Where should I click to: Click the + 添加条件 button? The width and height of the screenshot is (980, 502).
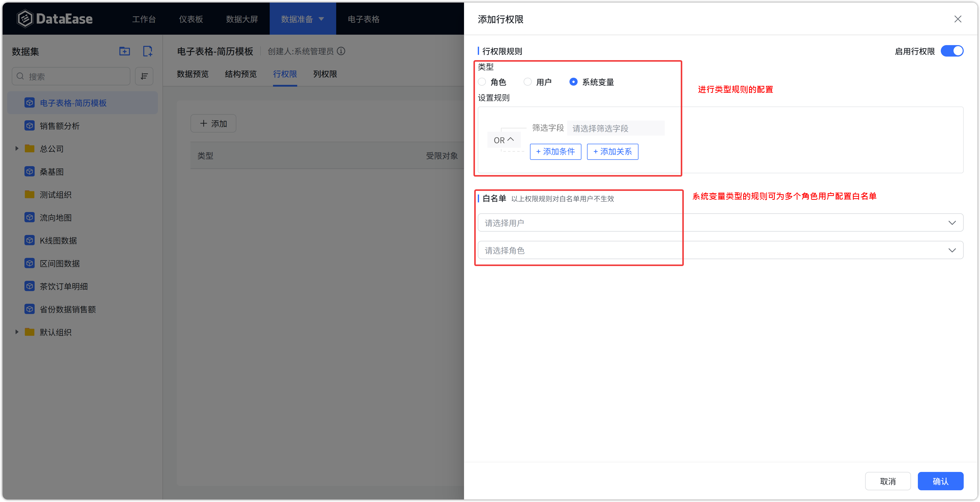click(555, 151)
